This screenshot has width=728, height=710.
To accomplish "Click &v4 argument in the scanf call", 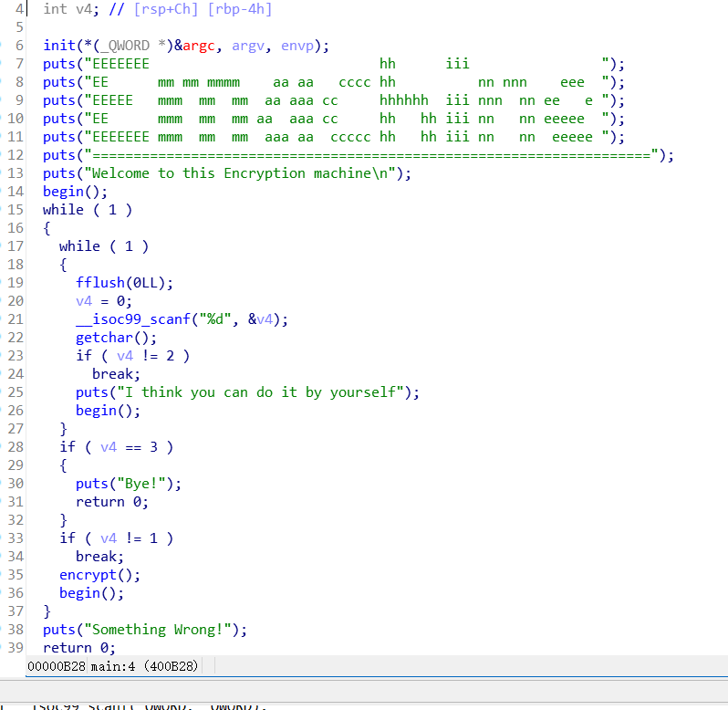I will click(261, 319).
